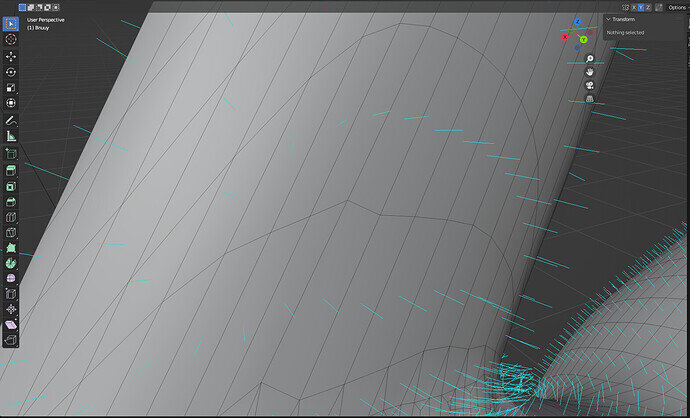Select the Shrink/Fatten tool
690x418 pixels.
[x=11, y=309]
